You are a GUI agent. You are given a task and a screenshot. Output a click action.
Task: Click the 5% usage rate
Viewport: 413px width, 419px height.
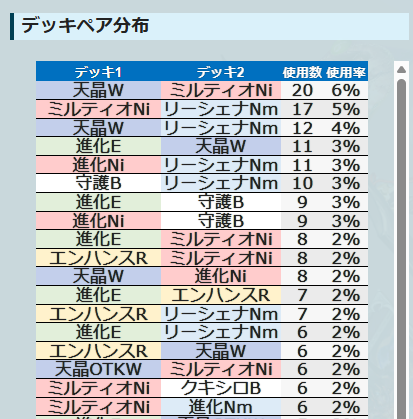(346, 109)
